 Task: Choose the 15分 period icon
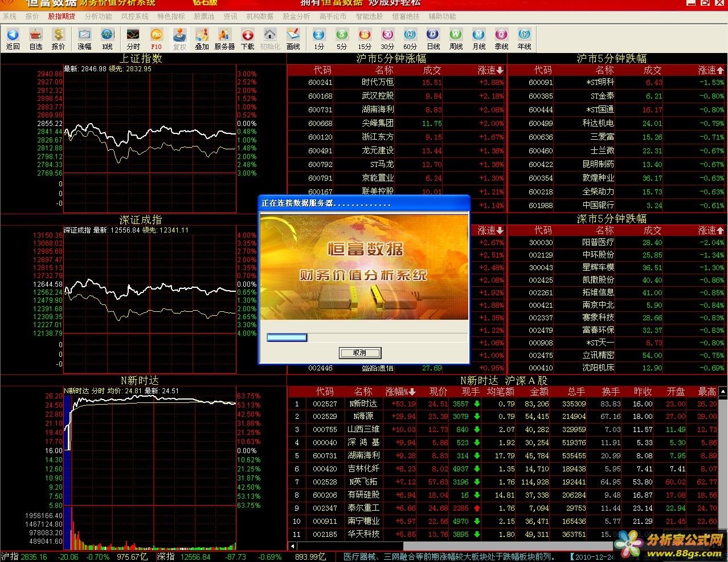pos(365,39)
